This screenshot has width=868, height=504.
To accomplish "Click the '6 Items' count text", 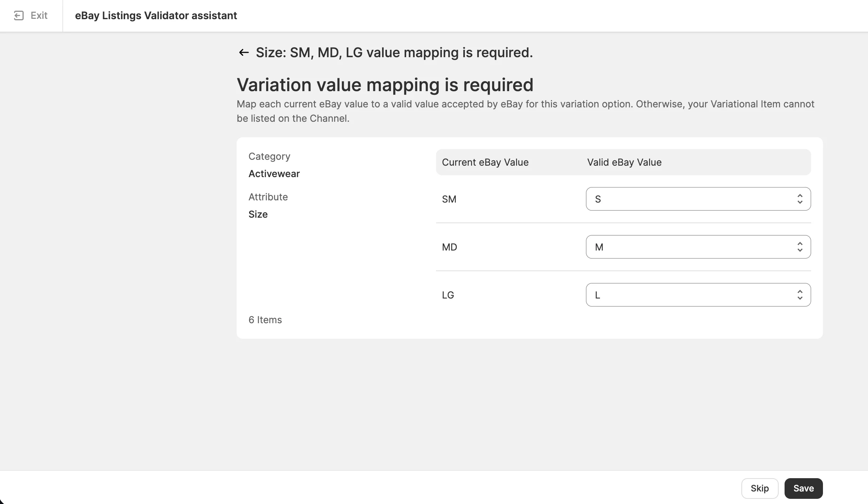I will pyautogui.click(x=265, y=320).
